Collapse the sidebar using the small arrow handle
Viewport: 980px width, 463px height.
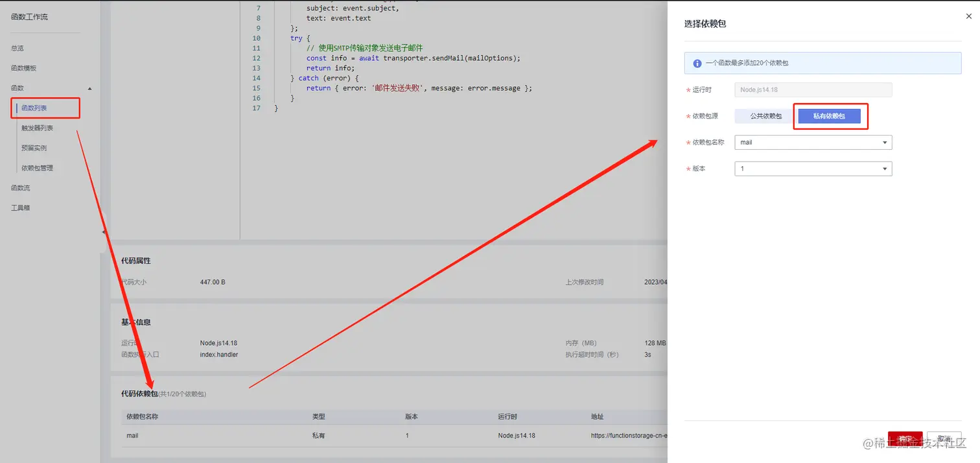[104, 232]
